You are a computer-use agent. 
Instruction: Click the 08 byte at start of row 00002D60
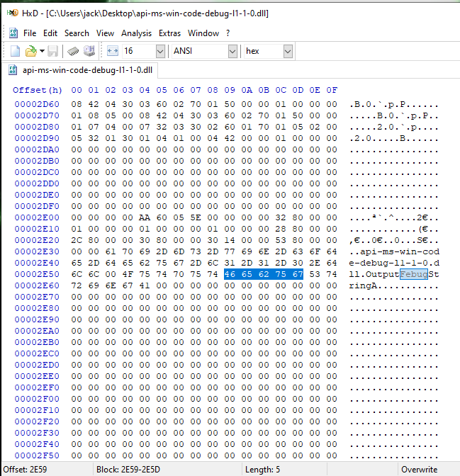(77, 104)
